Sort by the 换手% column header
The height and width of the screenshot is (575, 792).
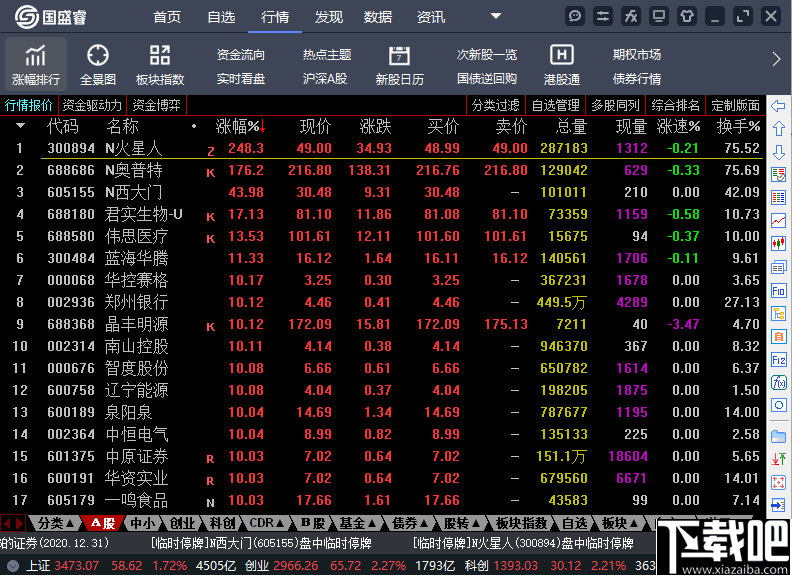[738, 126]
